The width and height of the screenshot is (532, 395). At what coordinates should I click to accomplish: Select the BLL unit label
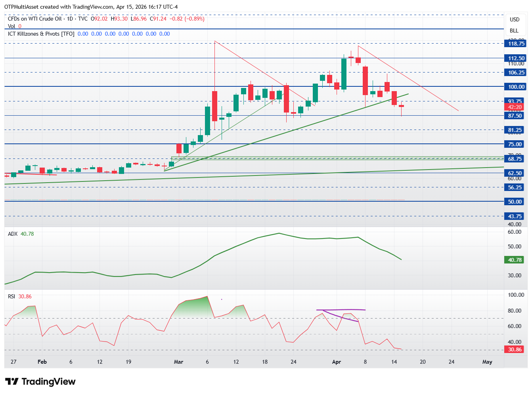[514, 31]
